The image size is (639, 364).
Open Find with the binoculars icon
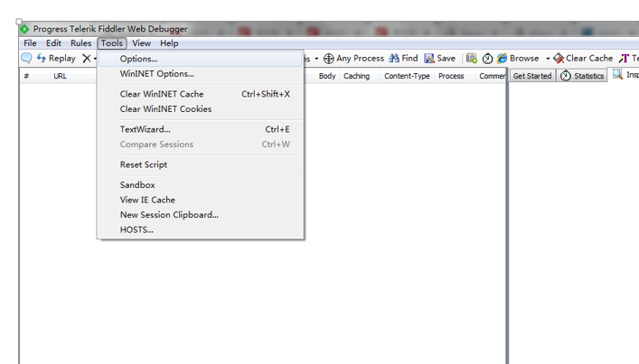[394, 58]
